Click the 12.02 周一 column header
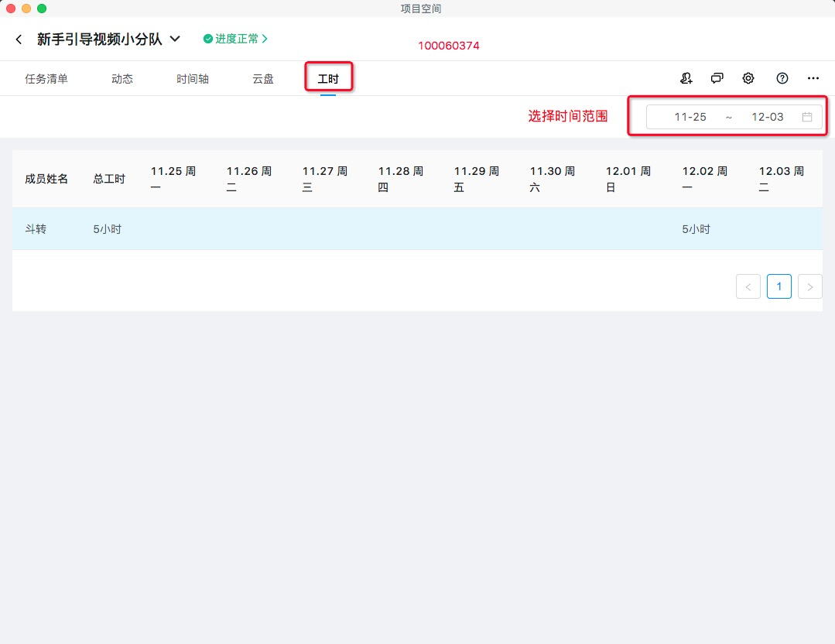Viewport: 835px width, 644px height. pos(704,179)
